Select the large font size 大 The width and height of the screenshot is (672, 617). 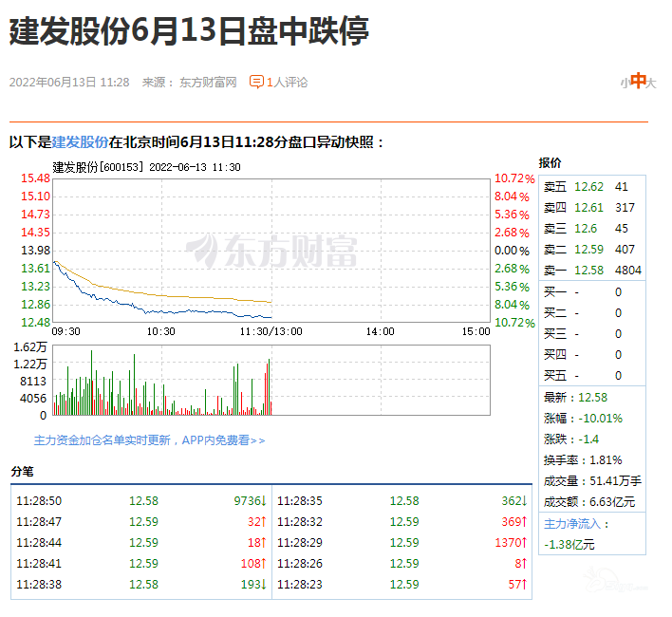tap(651, 83)
